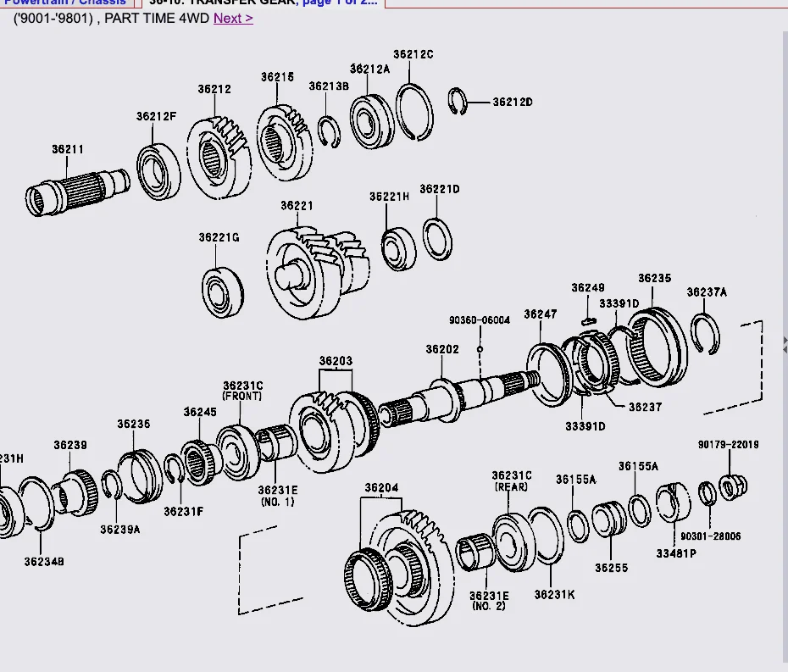Click part number 36215 label
The image size is (788, 672).
coord(277,77)
